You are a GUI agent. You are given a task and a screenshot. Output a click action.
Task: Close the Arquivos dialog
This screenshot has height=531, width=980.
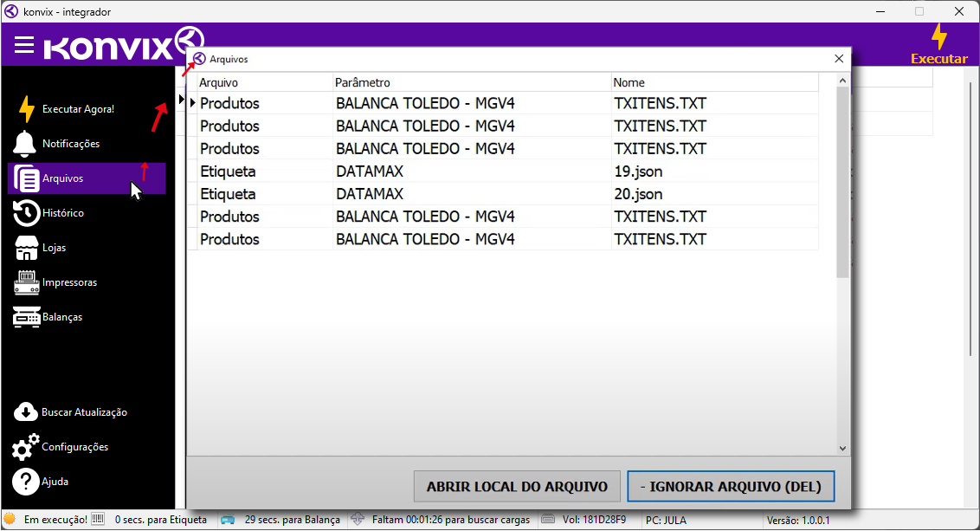839,59
